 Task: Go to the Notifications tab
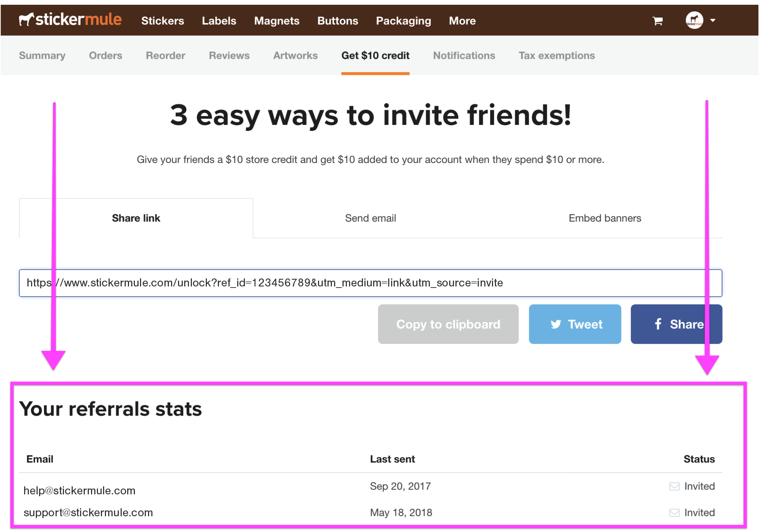point(464,56)
